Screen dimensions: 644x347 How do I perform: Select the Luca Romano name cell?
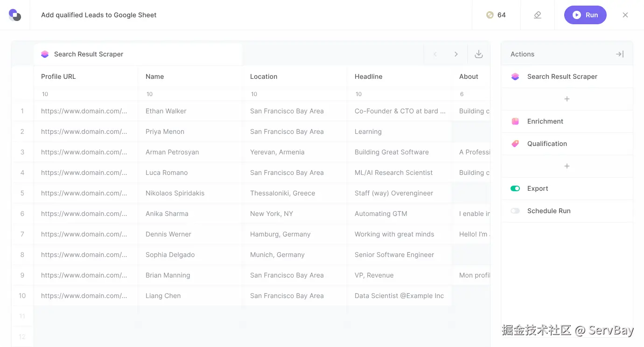click(190, 173)
